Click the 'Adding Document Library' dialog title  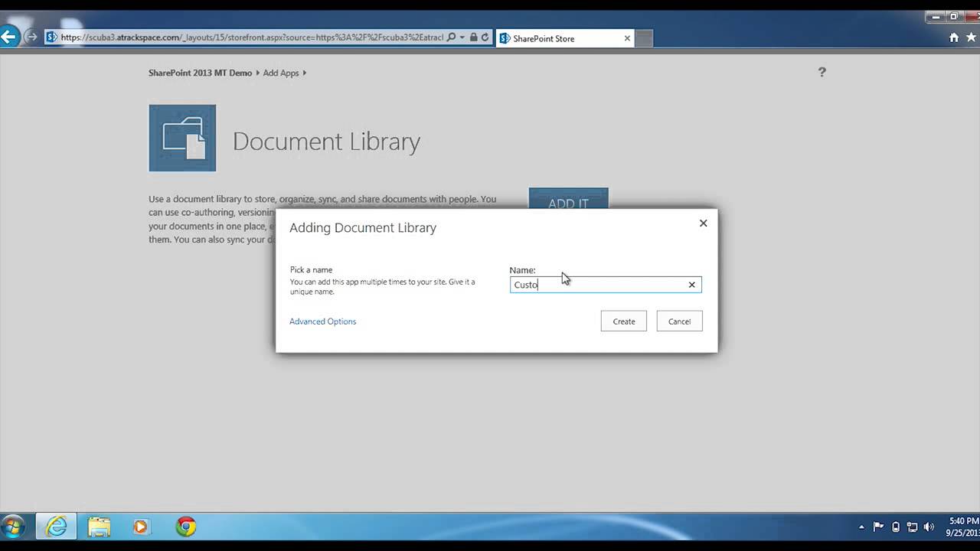click(x=363, y=228)
